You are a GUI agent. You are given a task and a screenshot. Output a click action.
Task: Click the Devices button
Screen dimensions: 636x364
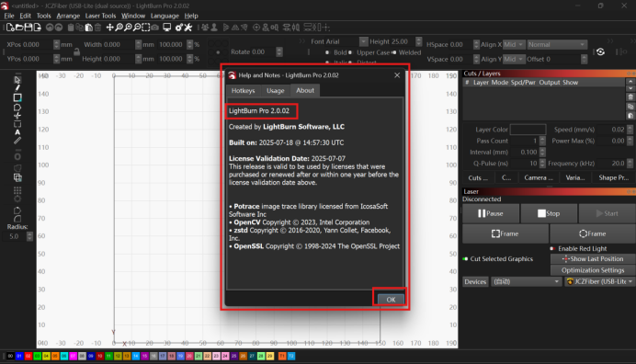point(475,281)
